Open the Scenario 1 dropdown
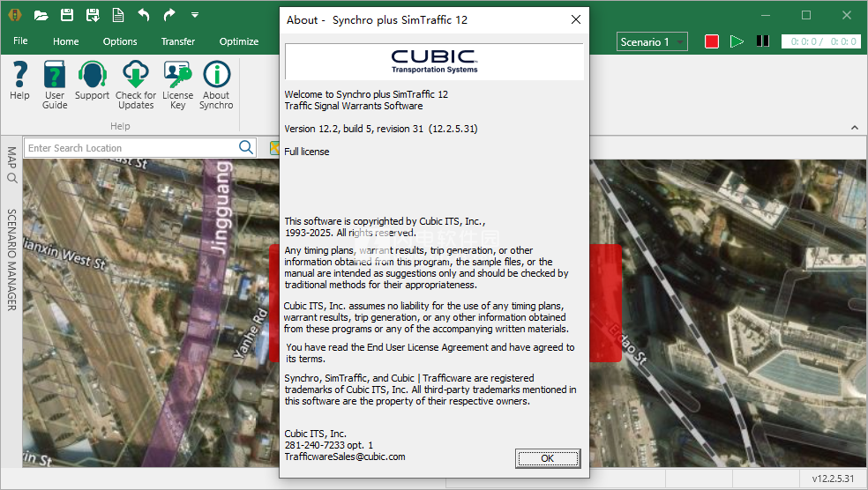 [x=652, y=42]
